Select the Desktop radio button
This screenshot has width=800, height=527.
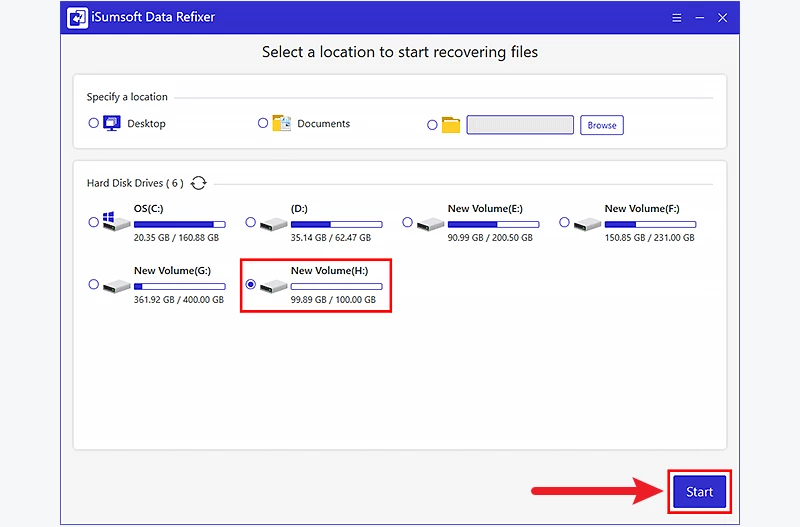94,124
